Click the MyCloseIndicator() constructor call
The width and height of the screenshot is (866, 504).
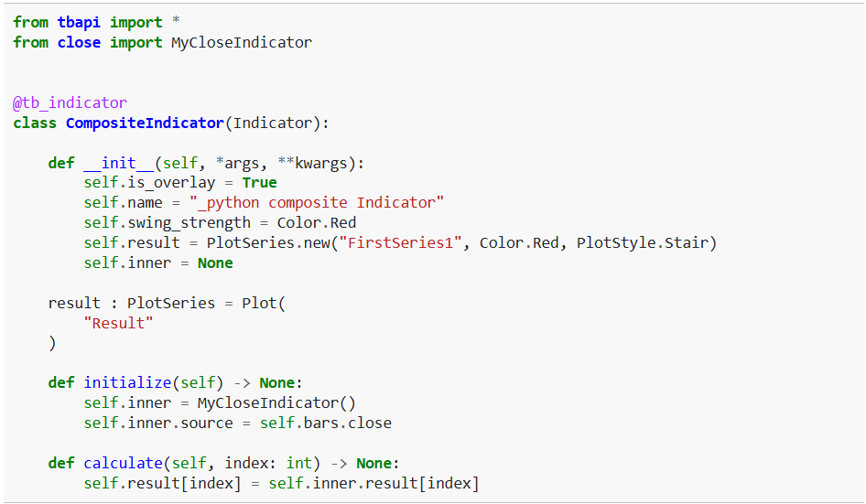click(276, 402)
